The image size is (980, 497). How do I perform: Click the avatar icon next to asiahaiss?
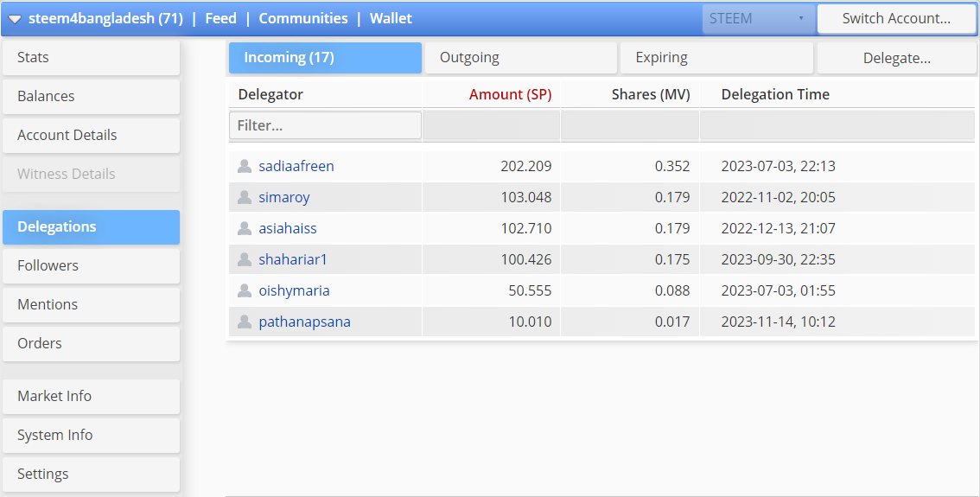pos(245,228)
